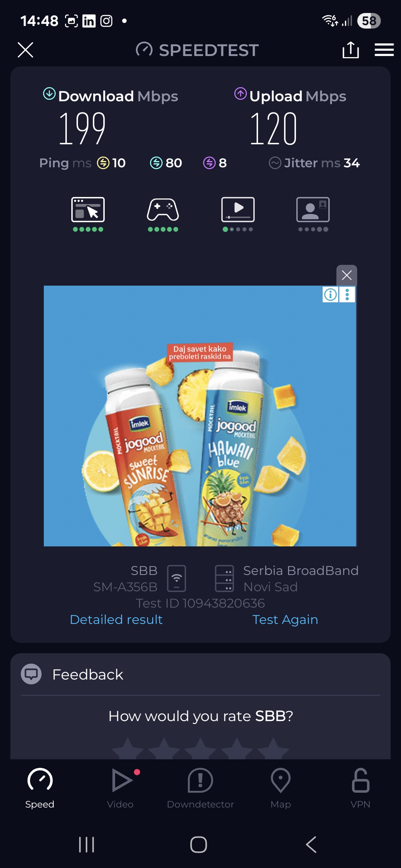Tap the jogood ad banner image
Screen dimensions: 401x868
(200, 416)
